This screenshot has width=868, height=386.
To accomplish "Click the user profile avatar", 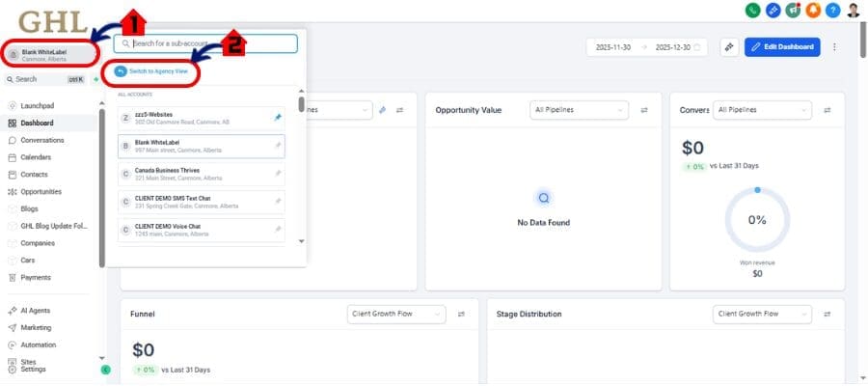I will click(854, 11).
